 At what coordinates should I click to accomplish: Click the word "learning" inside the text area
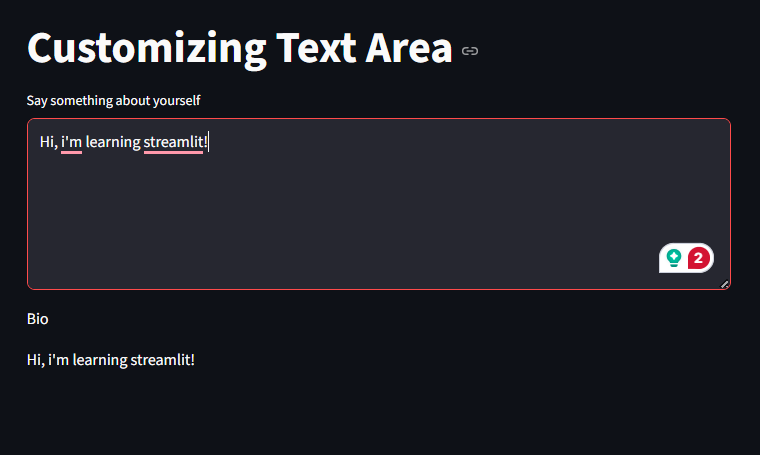tap(113, 142)
